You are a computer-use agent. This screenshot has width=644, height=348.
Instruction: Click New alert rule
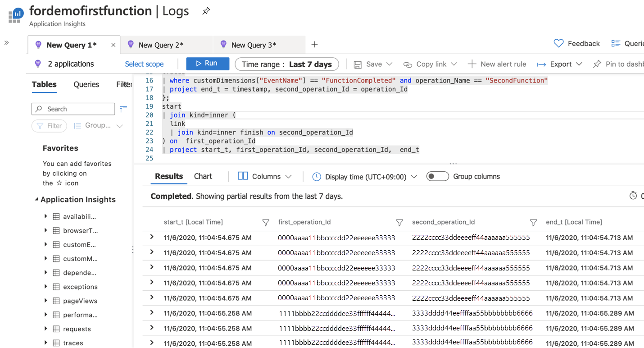click(x=497, y=64)
